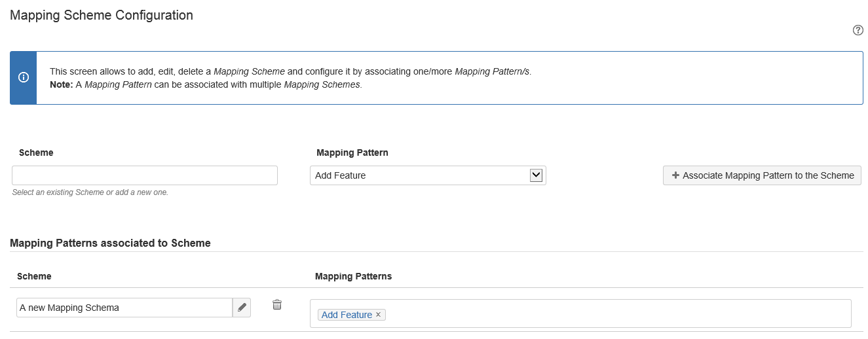Click the plus icon on Associate button
The image size is (868, 339).
click(x=675, y=175)
